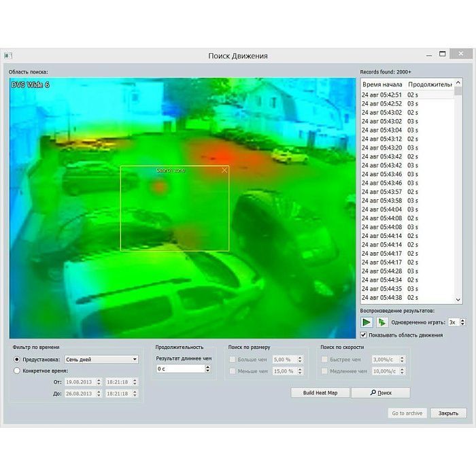Sort by Время начала column header
Screen dimensions: 476x476
pyautogui.click(x=383, y=84)
